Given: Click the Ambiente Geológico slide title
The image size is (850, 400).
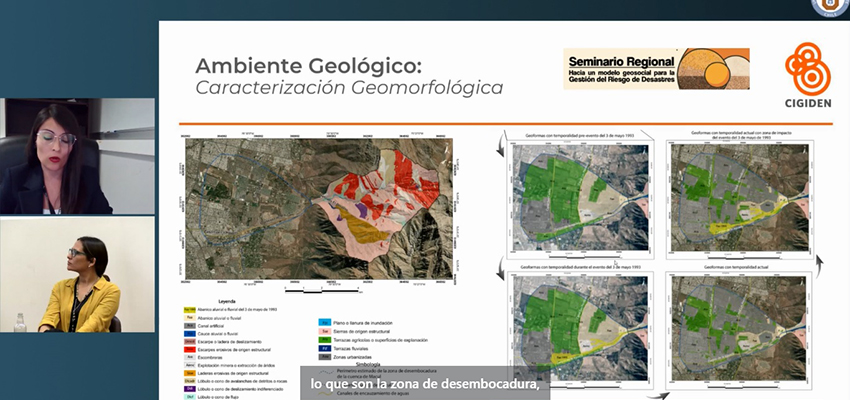Looking at the screenshot, I should 307,66.
